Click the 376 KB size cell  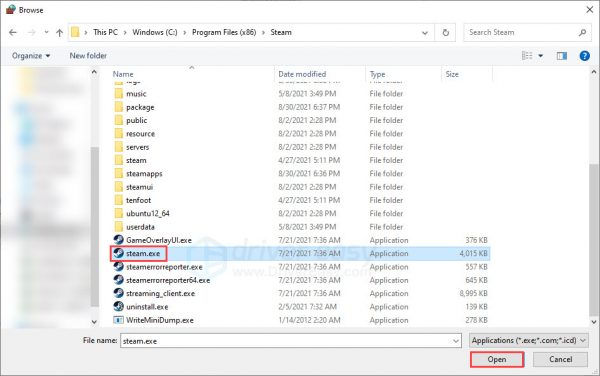point(476,240)
